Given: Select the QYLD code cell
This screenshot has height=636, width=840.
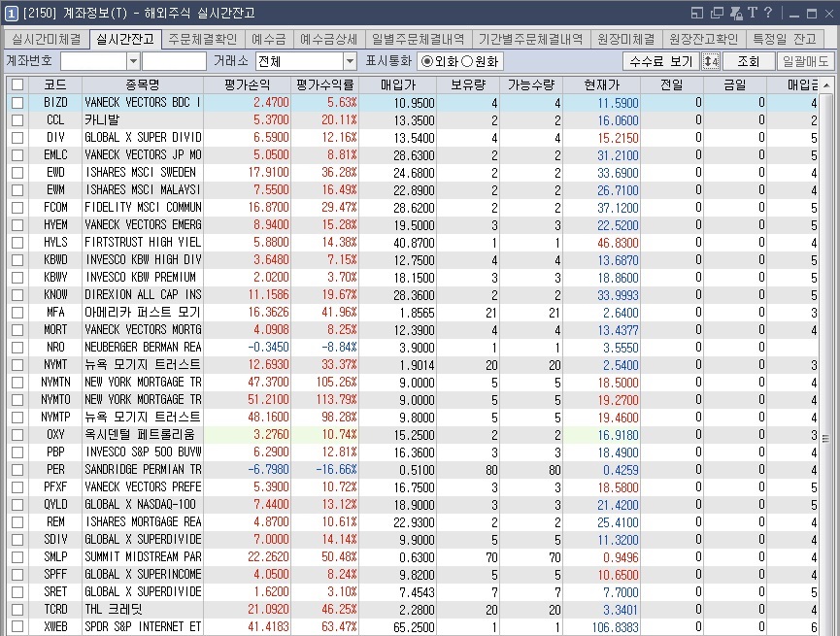Looking at the screenshot, I should coord(55,505).
